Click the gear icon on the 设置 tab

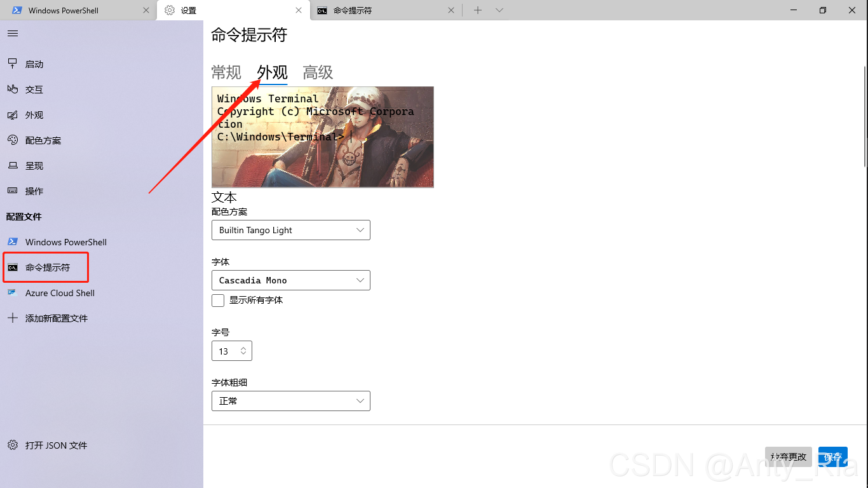(170, 10)
